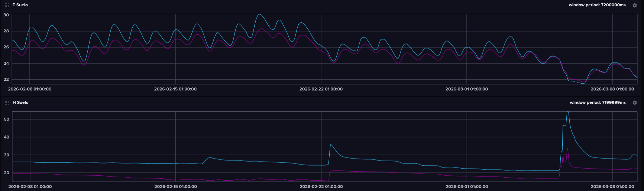Click the window period 7200000ms label
Screen dimensions: 644x191
597,5
